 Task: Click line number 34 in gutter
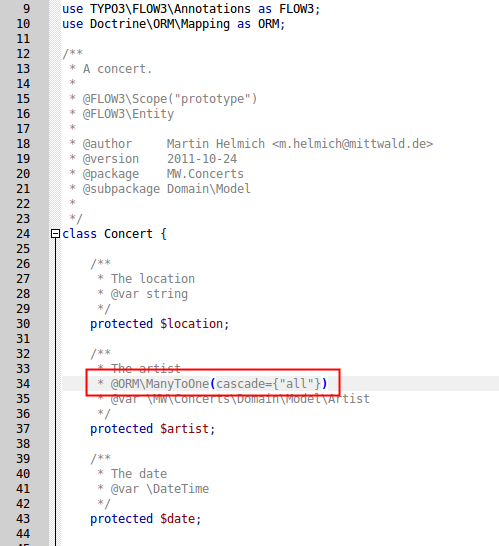pyautogui.click(x=23, y=384)
